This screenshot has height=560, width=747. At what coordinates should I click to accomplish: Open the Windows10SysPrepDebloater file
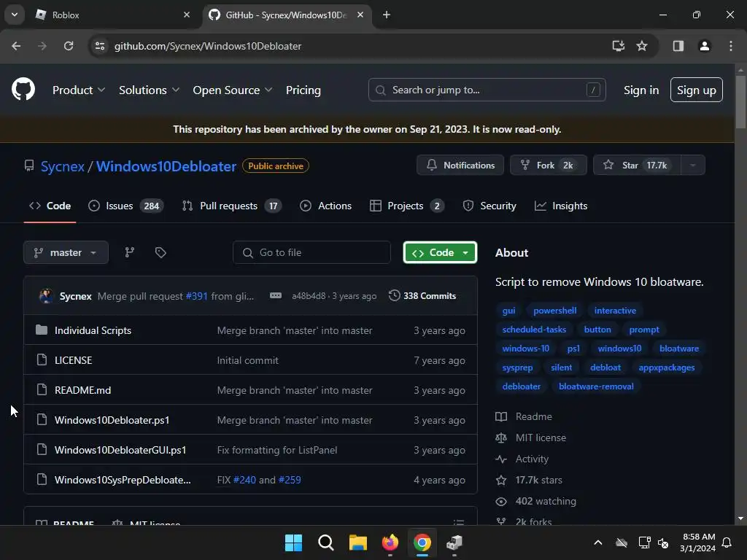point(123,480)
